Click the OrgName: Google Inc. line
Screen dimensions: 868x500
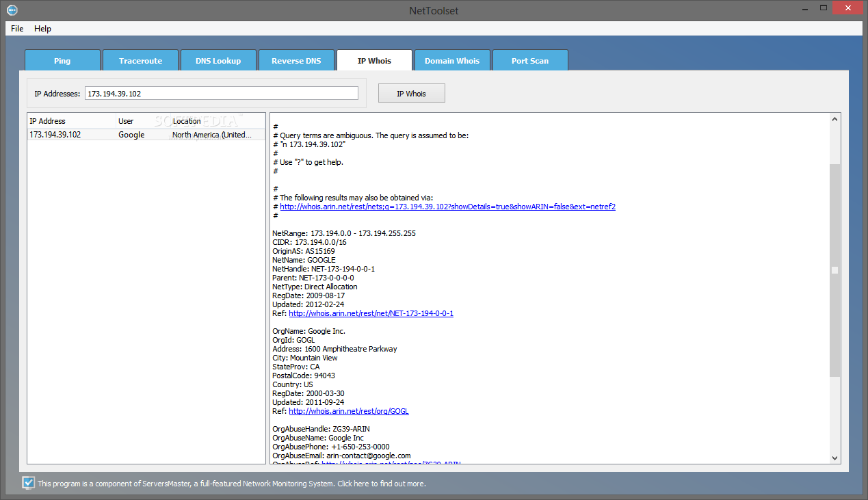click(x=308, y=331)
